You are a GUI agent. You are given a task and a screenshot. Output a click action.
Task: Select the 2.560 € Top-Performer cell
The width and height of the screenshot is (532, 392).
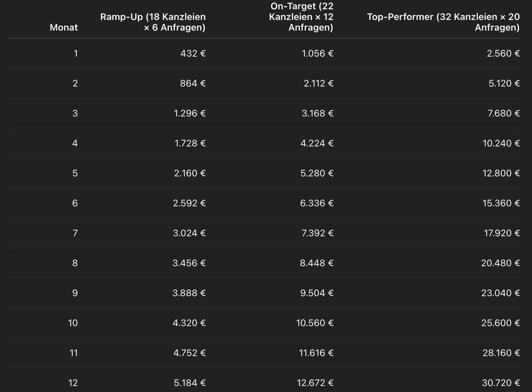(503, 53)
